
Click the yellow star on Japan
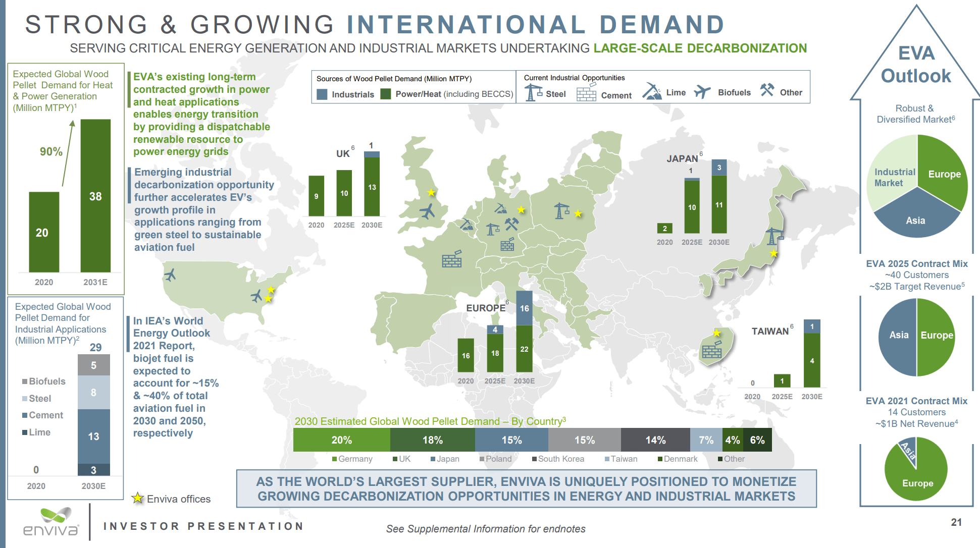[773, 253]
